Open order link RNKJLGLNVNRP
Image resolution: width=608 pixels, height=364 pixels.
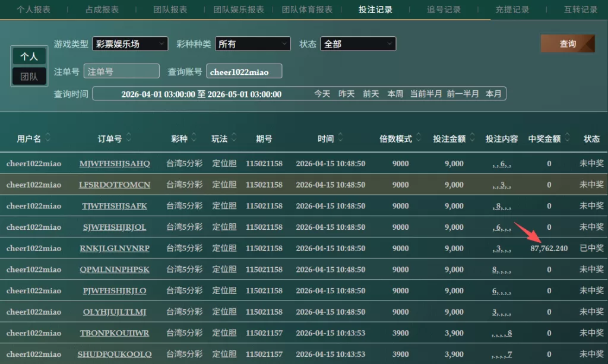tap(115, 248)
